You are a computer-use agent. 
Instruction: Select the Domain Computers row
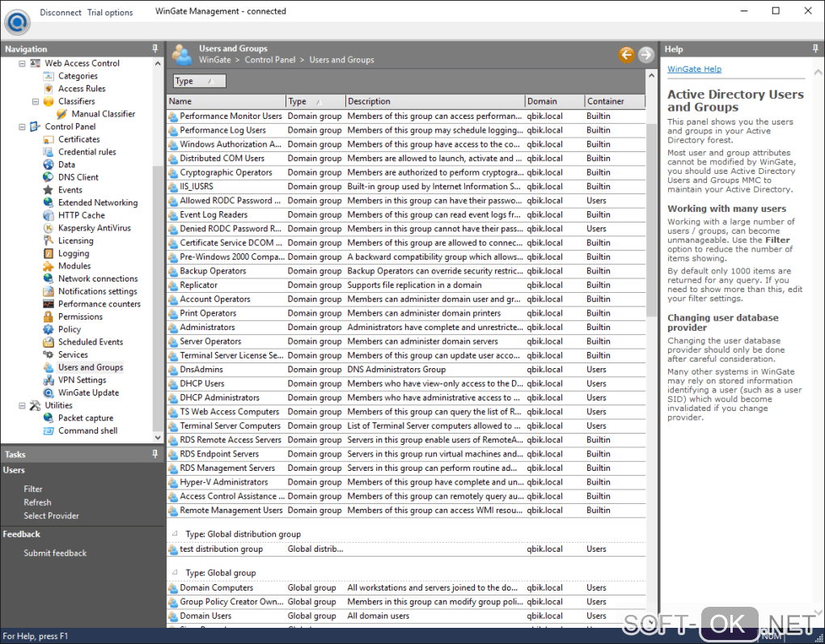click(406, 587)
